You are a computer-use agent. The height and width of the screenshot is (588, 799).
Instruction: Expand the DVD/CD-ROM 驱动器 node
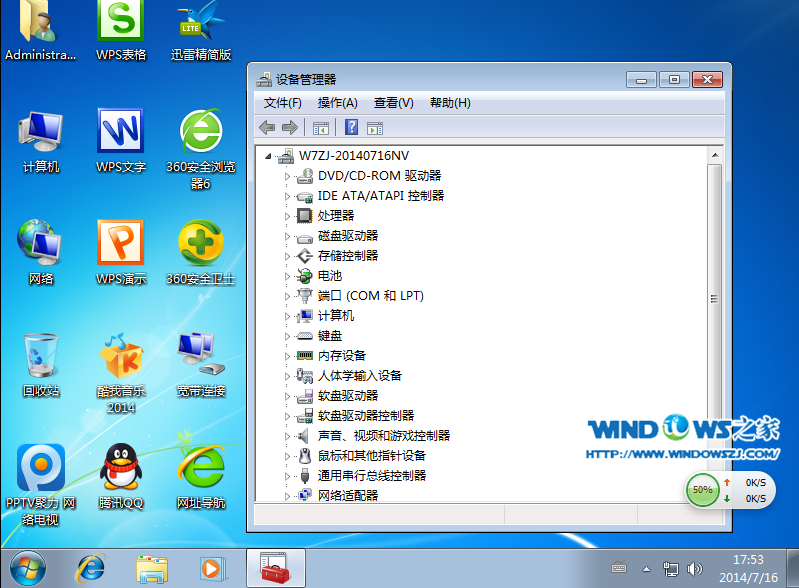[287, 176]
